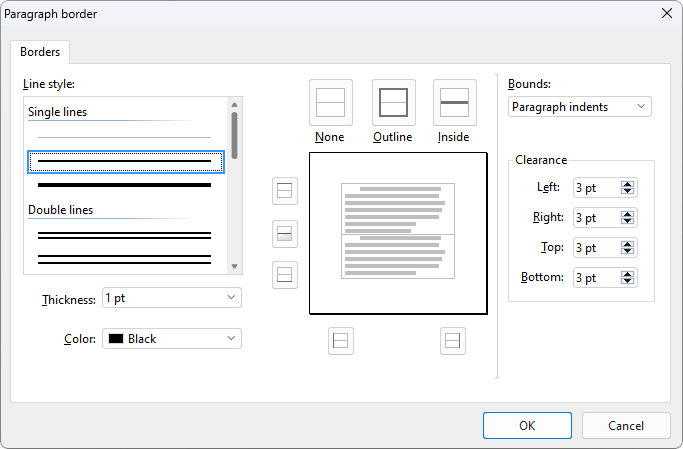The height and width of the screenshot is (449, 683).
Task: Toggle the bottom border line button
Action: click(x=285, y=274)
